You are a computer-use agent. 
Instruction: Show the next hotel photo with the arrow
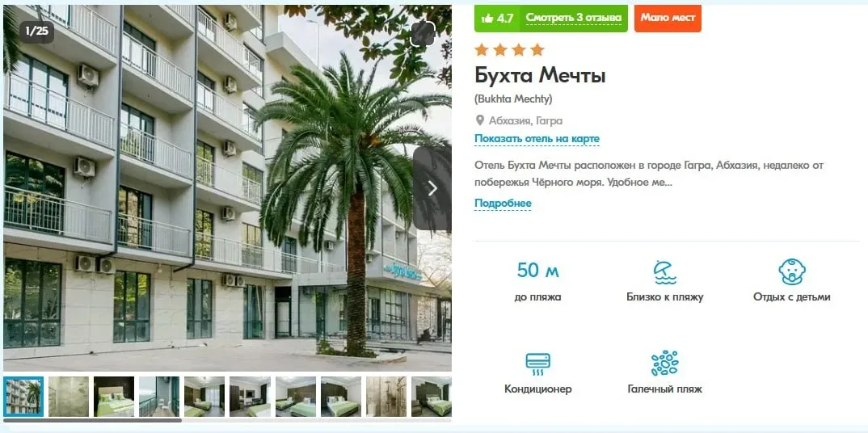tap(432, 188)
